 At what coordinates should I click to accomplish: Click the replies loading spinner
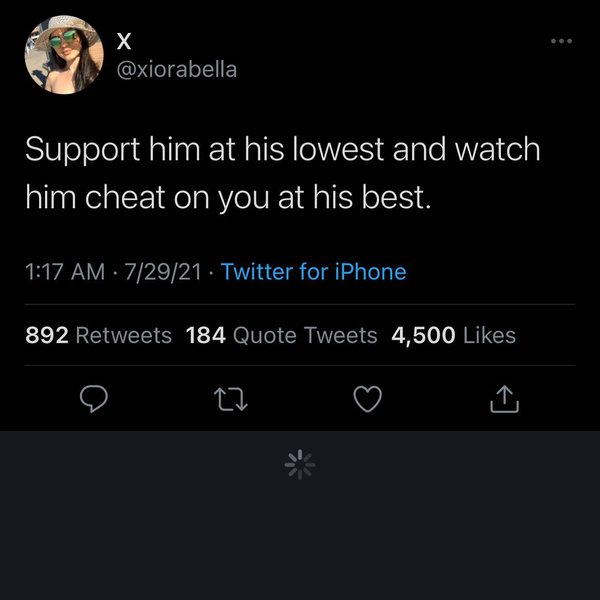coord(300,465)
